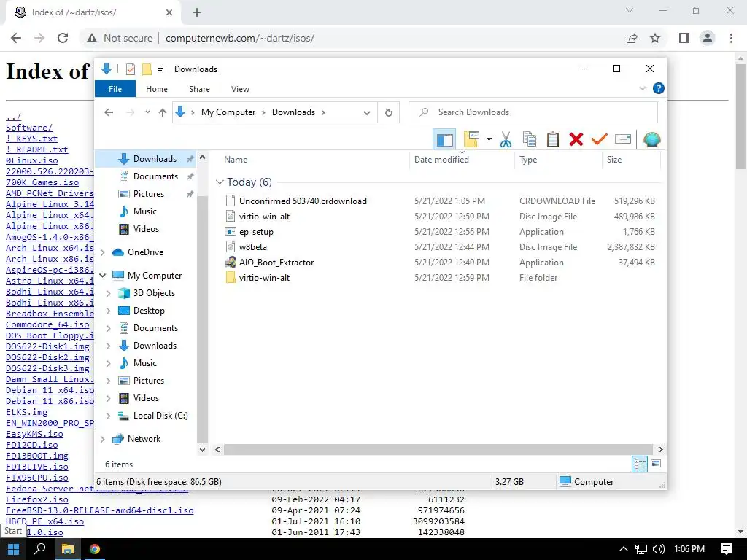747x560 pixels.
Task: Open Chrome profile avatar
Action: pos(708,38)
